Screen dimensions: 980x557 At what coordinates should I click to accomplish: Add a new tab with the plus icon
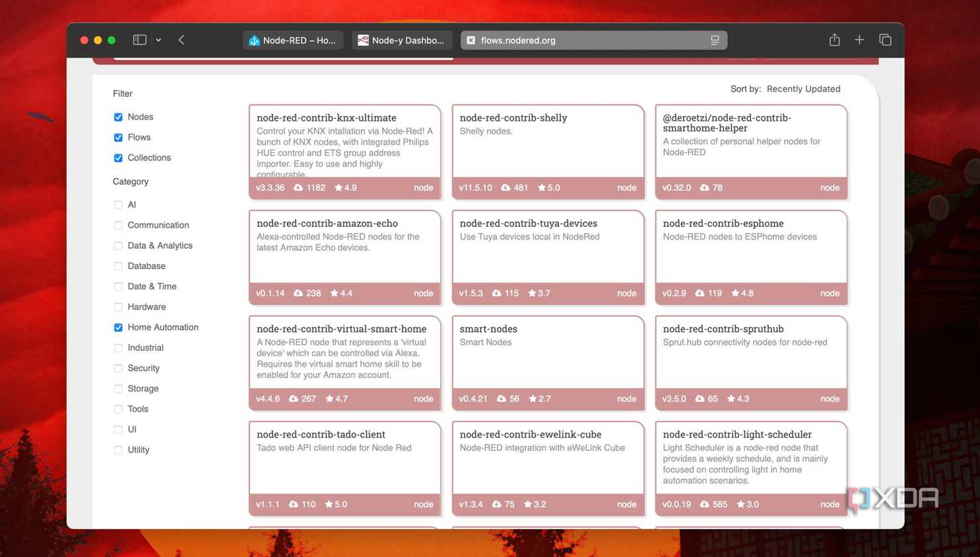859,40
